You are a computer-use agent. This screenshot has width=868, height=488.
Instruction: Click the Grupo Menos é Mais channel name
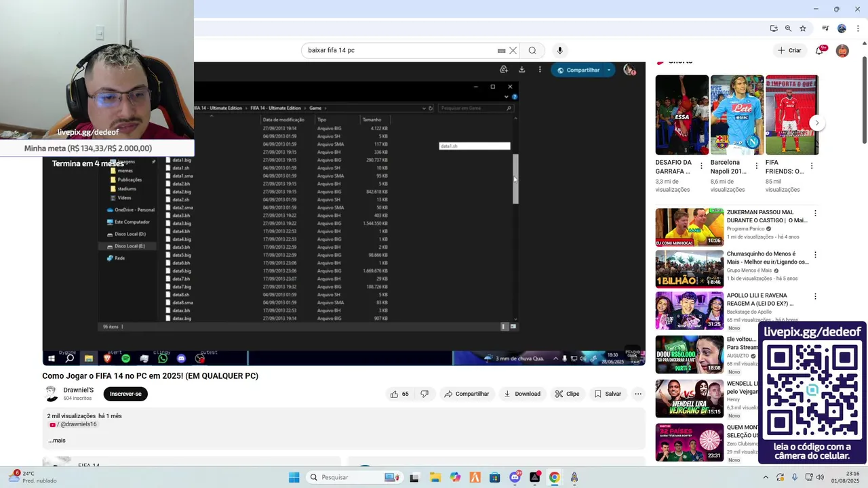point(749,270)
